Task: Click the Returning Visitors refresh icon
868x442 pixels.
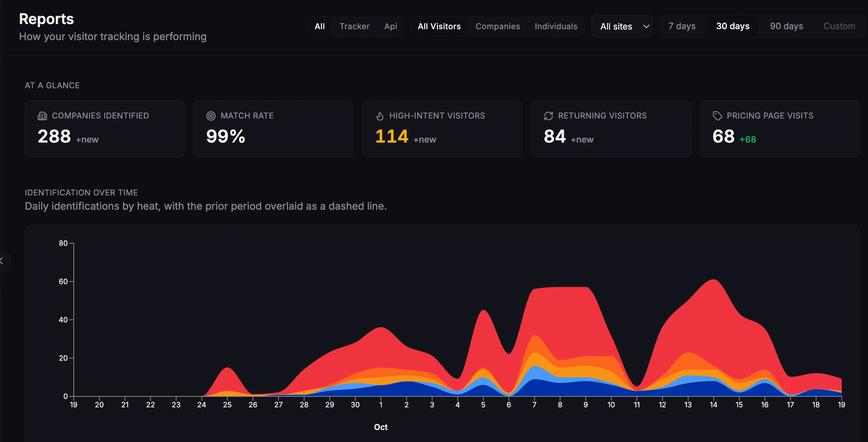Action: tap(549, 116)
